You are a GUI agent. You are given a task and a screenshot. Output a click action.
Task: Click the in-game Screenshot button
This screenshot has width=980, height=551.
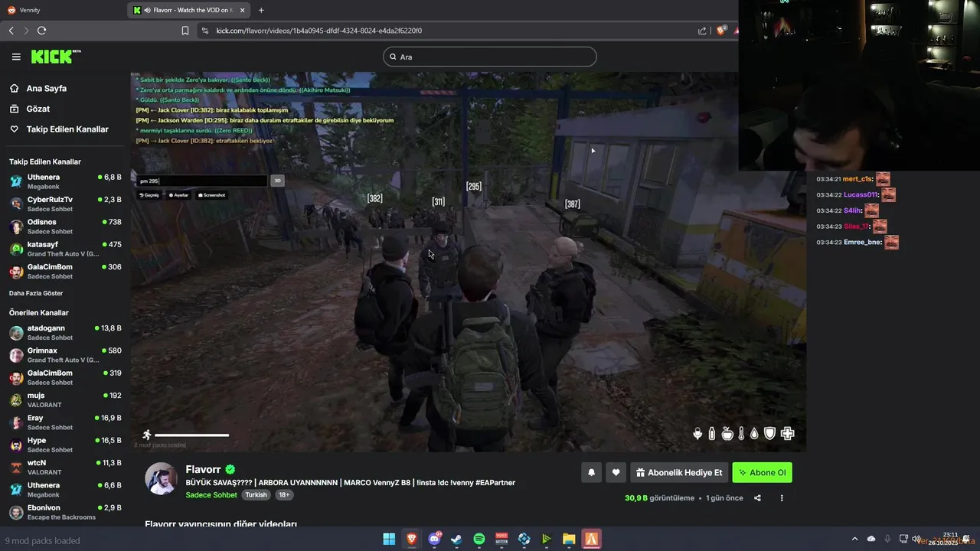pyautogui.click(x=212, y=195)
